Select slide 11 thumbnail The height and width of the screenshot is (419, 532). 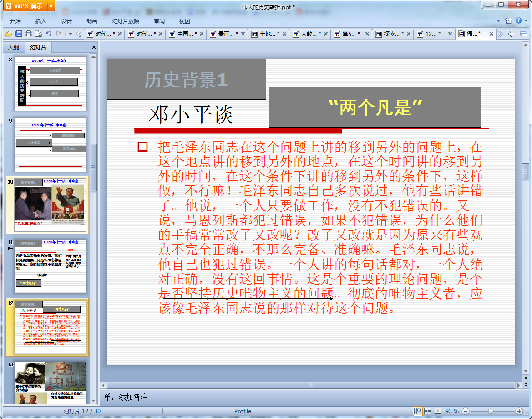50,266
